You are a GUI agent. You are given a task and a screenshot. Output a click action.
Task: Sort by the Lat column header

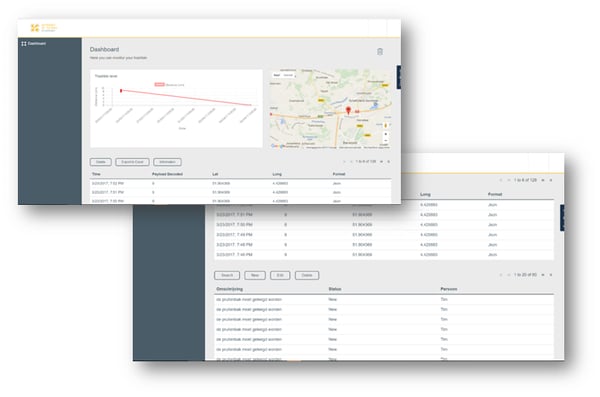[x=215, y=174]
